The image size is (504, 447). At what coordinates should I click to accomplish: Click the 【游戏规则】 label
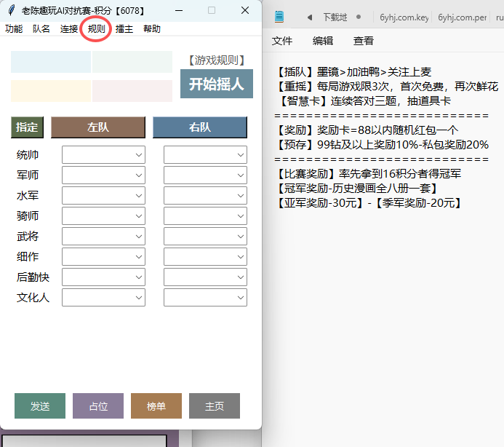tap(216, 60)
